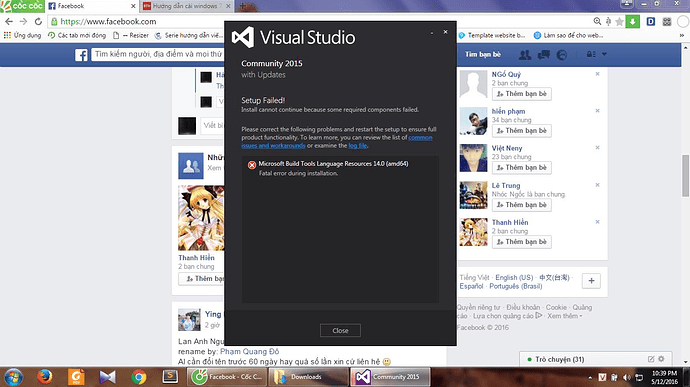
Task: Click the Close button in Visual Studio setup
Action: (340, 330)
